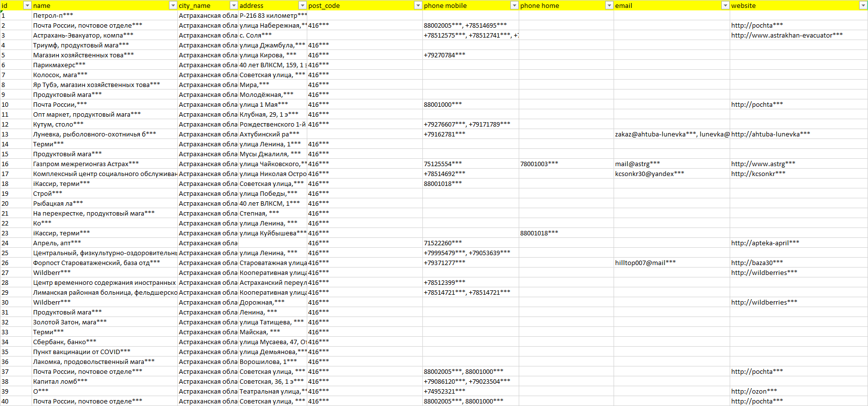Click the Петрол-п name cell
Screen dimensions: 868x406
coord(53,15)
